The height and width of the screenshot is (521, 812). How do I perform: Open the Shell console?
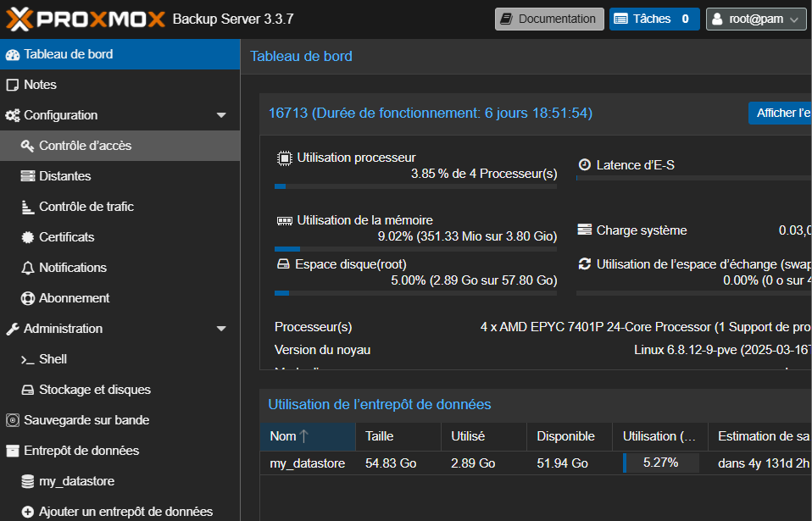(x=120, y=359)
